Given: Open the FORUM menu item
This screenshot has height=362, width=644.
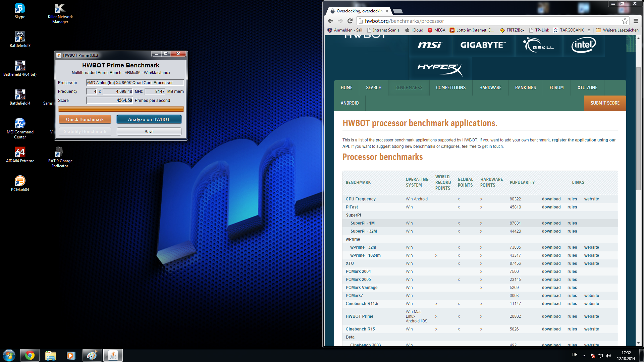Looking at the screenshot, I should [556, 87].
